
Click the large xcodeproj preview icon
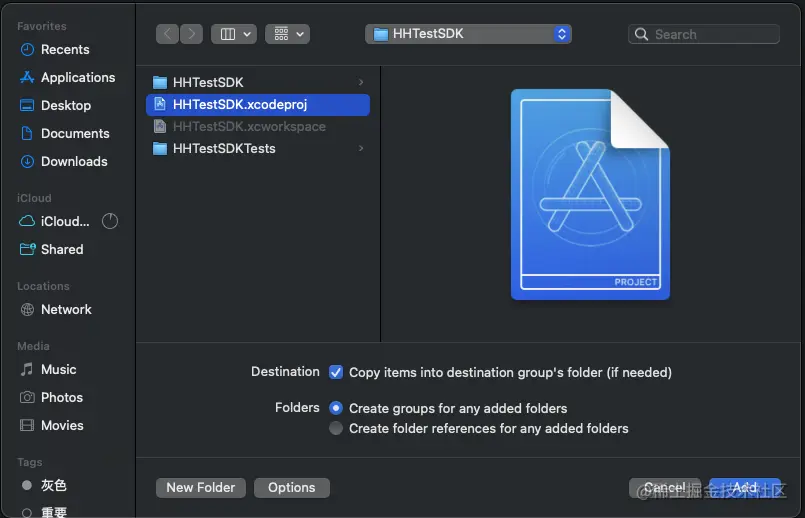pos(590,194)
